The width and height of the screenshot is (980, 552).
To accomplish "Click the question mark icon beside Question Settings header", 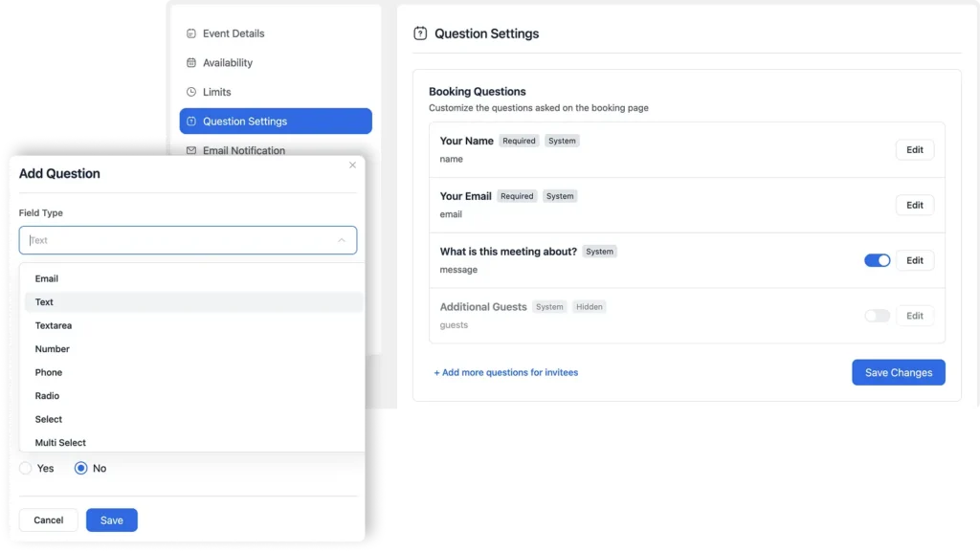I will (419, 33).
